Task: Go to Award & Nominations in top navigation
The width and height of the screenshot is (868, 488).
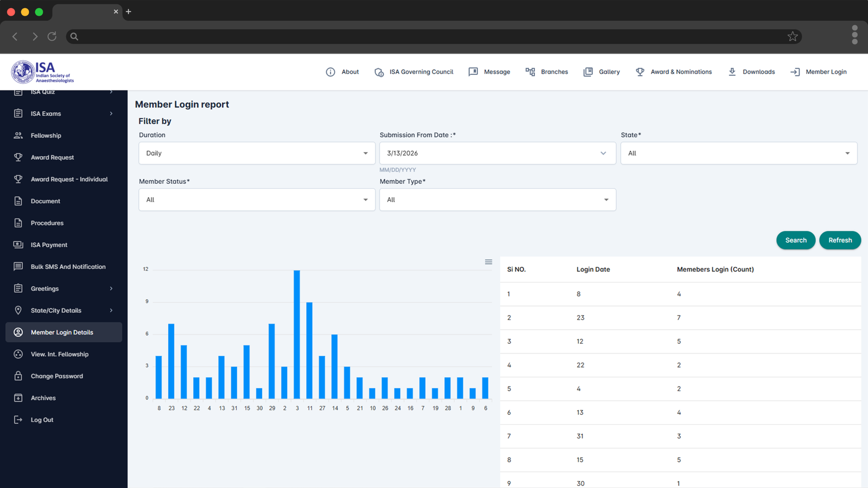Action: (674, 72)
